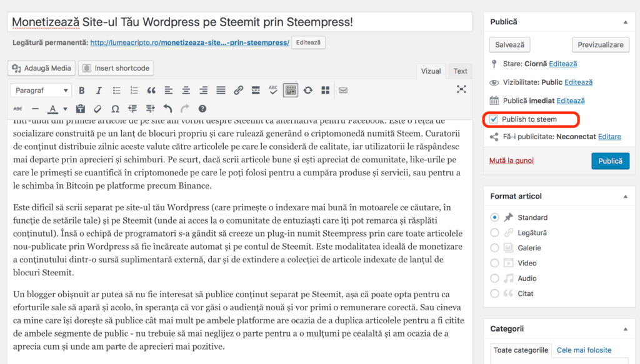This screenshot has width=640, height=364.
Task: Center-align the text
Action: pos(186,91)
